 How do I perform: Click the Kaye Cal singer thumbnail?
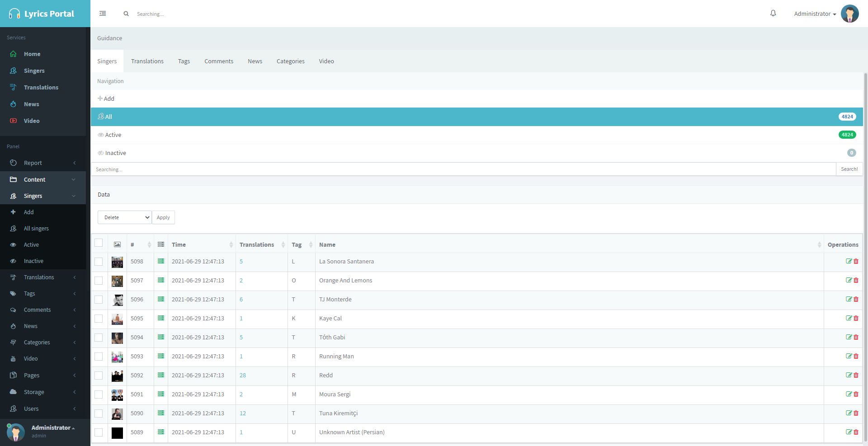(117, 319)
